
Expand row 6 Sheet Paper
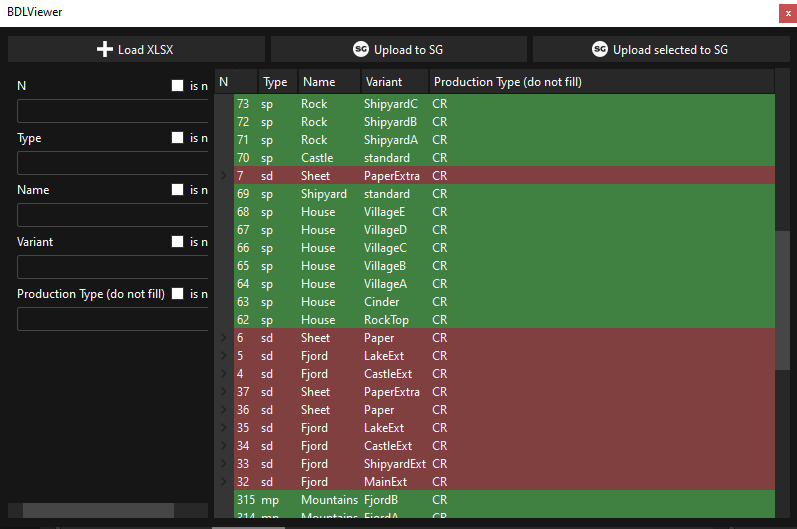[224, 338]
